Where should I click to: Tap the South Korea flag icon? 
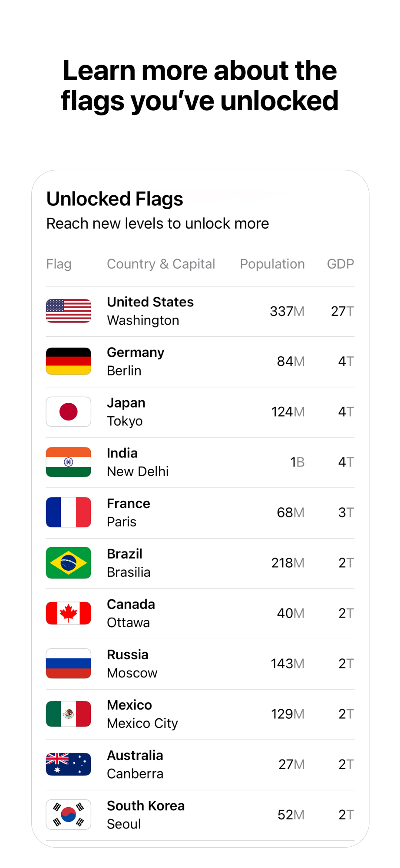point(69,814)
